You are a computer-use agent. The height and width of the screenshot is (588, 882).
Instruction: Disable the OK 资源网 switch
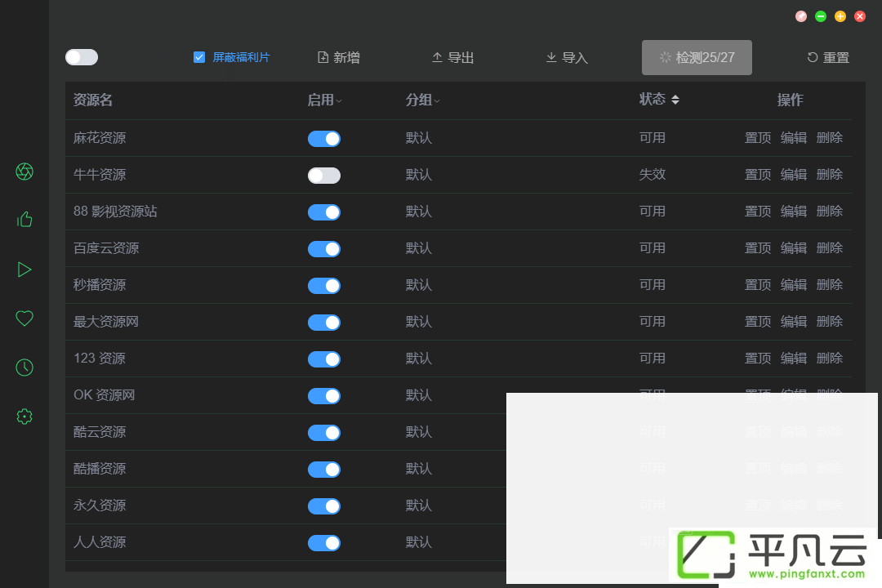pos(324,396)
